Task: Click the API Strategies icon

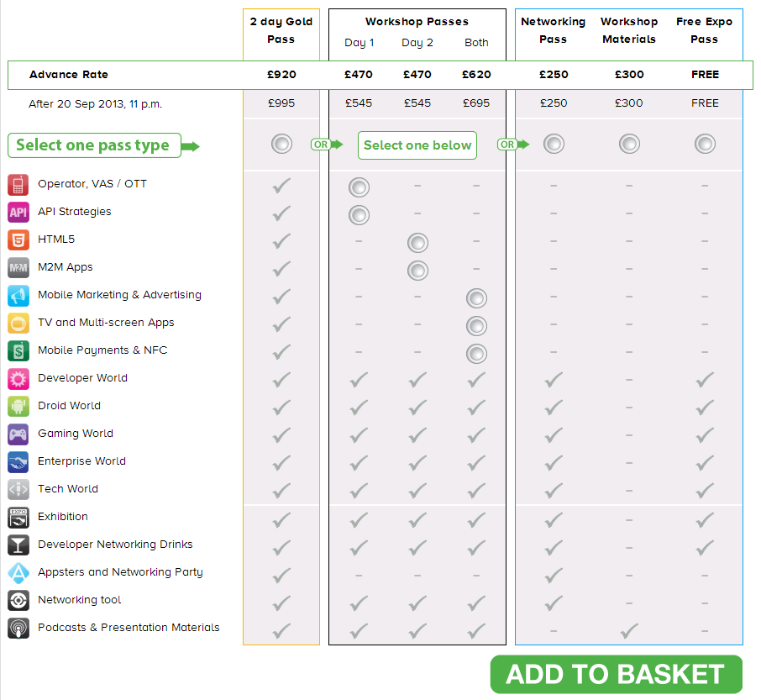Action: pos(18,212)
